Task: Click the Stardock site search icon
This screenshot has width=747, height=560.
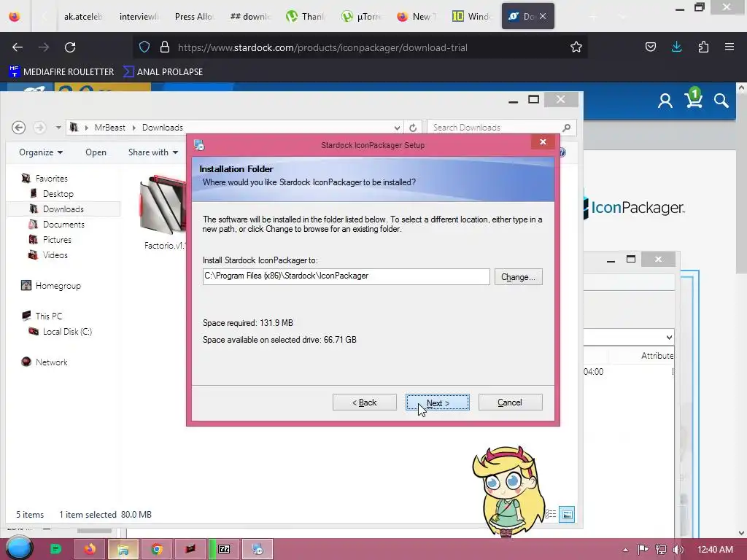Action: [x=721, y=101]
